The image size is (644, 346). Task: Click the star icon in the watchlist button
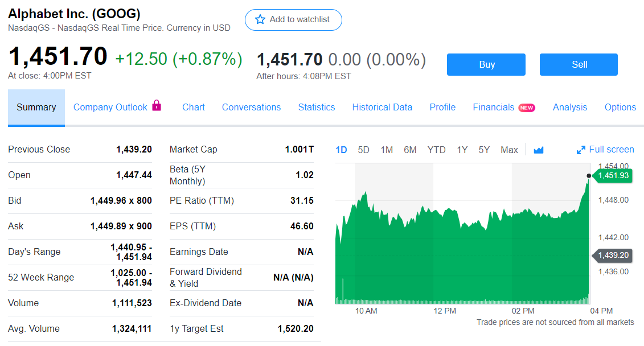pyautogui.click(x=260, y=19)
